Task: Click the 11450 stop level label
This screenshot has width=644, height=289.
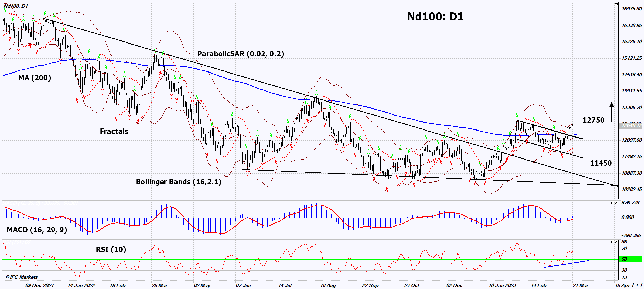Action: [601, 163]
